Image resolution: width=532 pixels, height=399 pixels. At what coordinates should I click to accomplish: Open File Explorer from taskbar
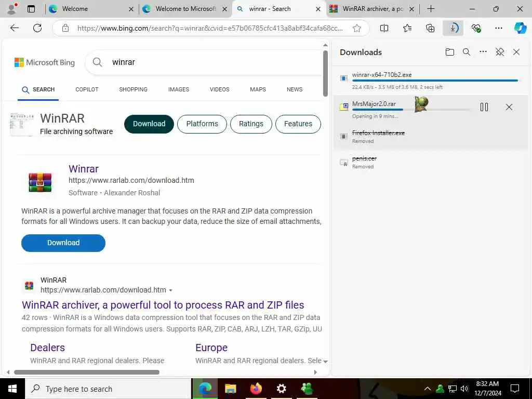click(230, 389)
